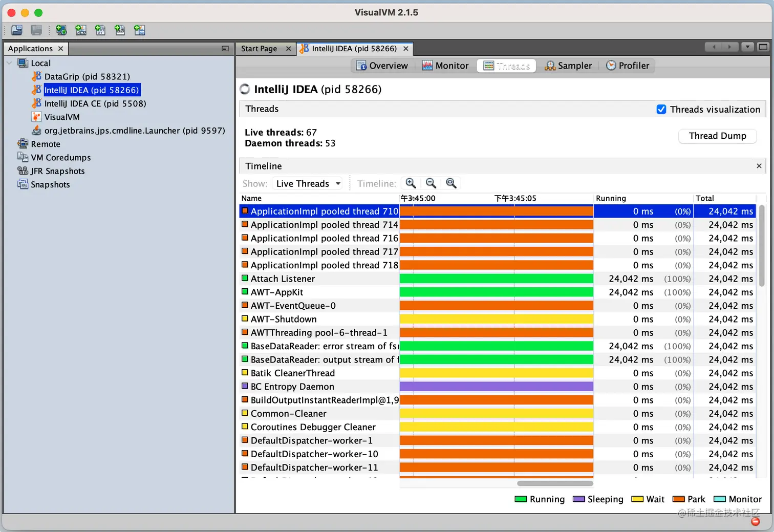Image resolution: width=774 pixels, height=532 pixels.
Task: Click the IntelliJ IDEA CE (pid 5508) icon
Action: point(36,103)
